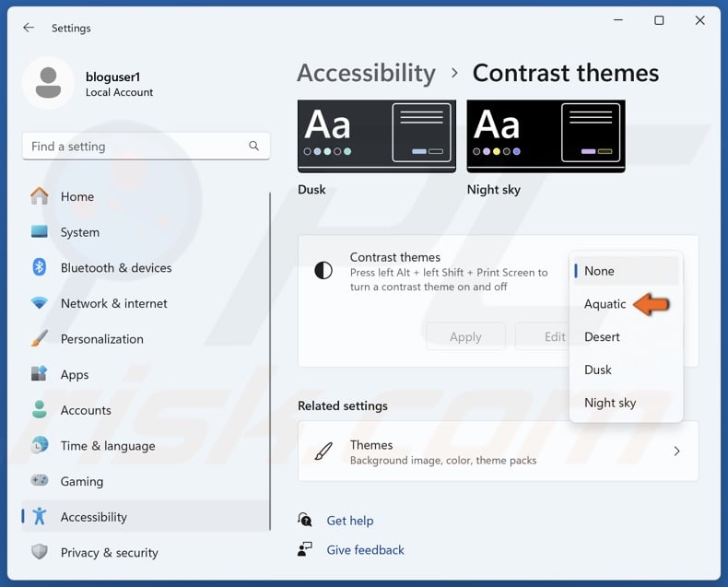Image resolution: width=728 pixels, height=587 pixels.
Task: Click the Home icon in sidebar
Action: pos(39,196)
